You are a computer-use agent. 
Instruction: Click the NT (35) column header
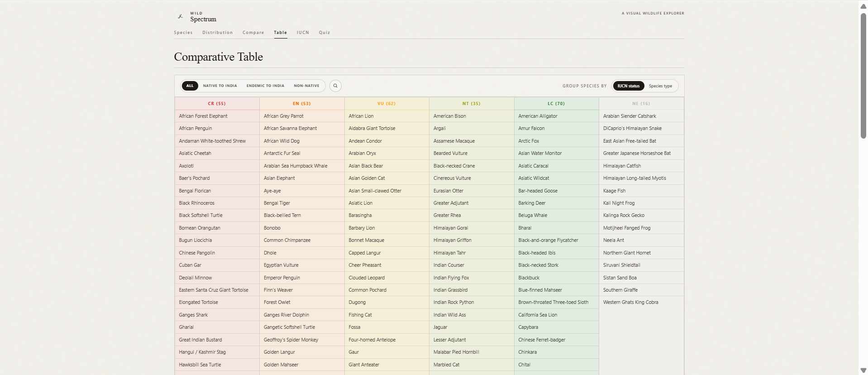point(472,104)
